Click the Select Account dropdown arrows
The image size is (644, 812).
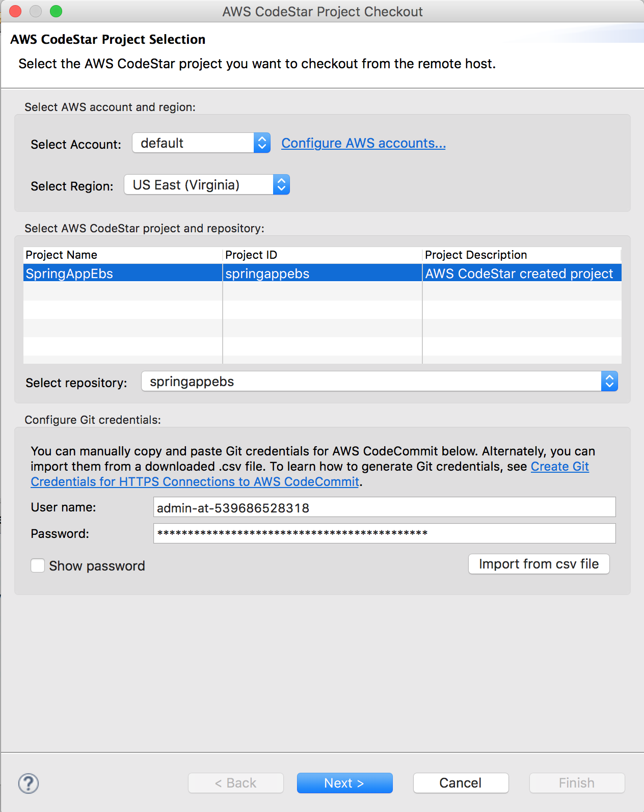262,143
